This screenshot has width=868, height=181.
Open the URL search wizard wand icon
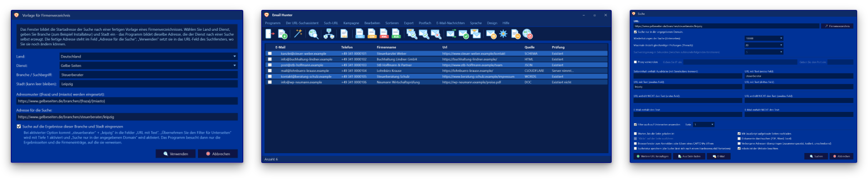coord(298,34)
